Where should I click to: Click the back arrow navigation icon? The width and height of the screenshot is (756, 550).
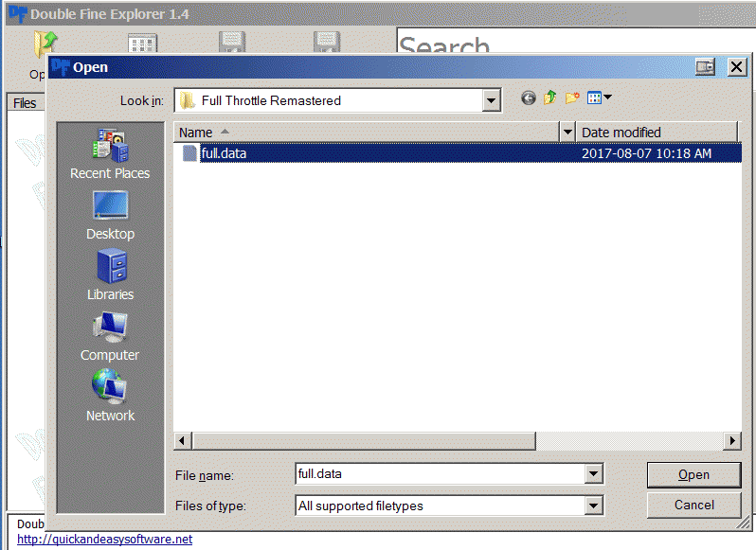coord(529,98)
